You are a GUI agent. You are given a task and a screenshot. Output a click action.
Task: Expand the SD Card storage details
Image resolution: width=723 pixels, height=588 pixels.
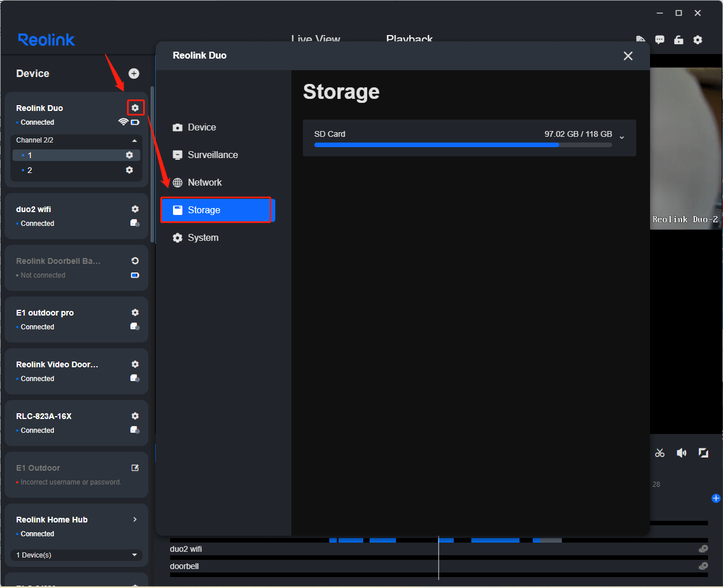(622, 137)
